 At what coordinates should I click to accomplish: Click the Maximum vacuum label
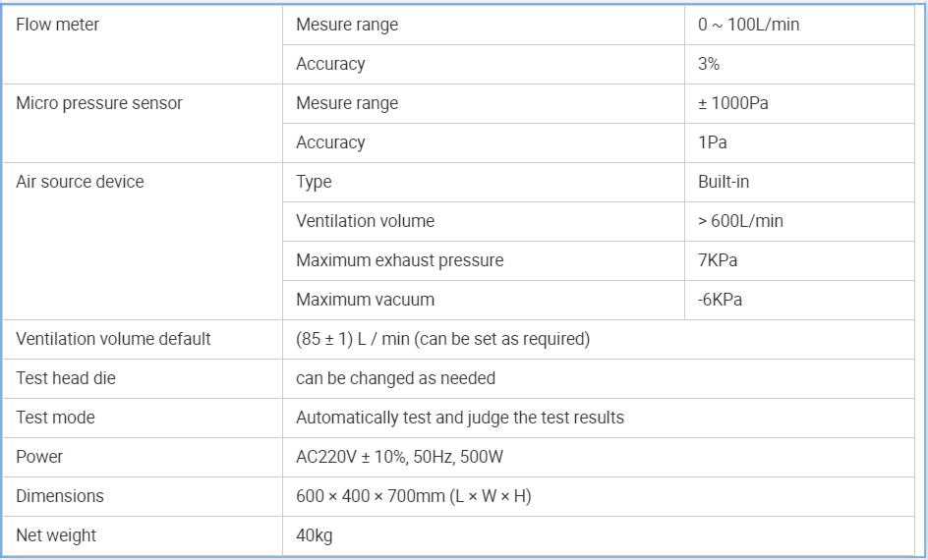[x=365, y=300]
